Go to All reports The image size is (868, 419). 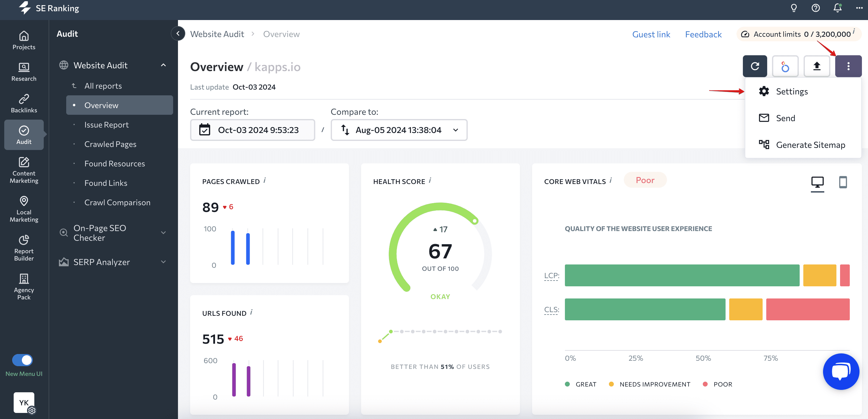pos(103,86)
